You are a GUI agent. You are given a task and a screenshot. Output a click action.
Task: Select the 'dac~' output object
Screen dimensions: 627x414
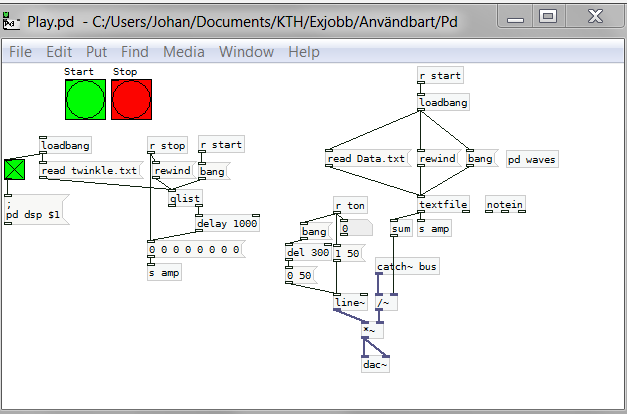pyautogui.click(x=375, y=364)
